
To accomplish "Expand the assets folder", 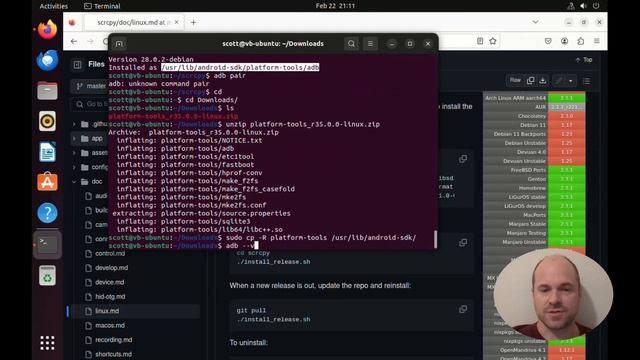I will point(74,153).
